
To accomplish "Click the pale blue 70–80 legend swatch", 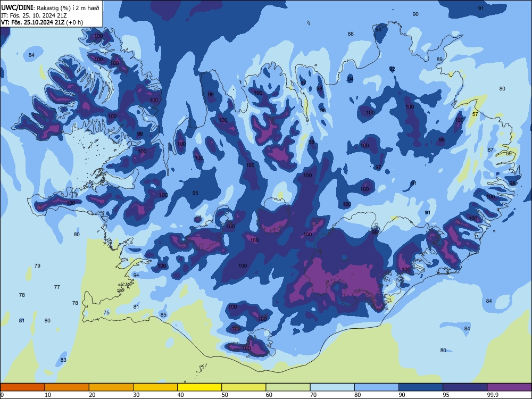I will pyautogui.click(x=332, y=387).
